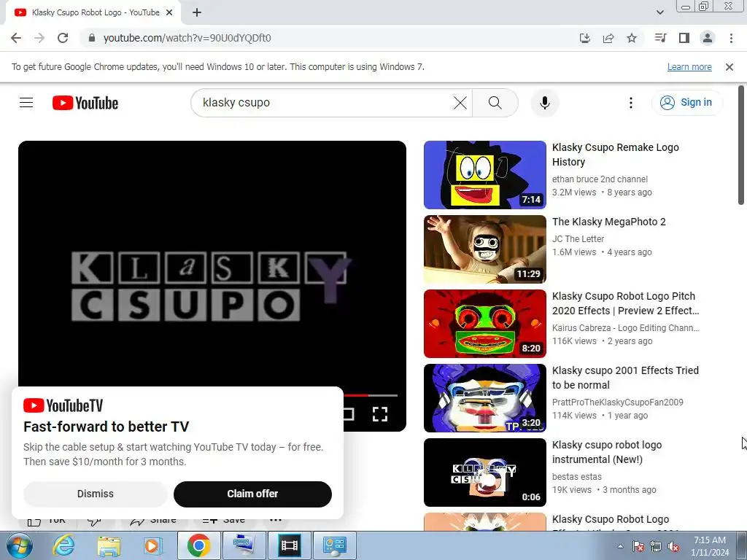This screenshot has width=747, height=560.
Task: Open Windows Explorer folder in taskbar
Action: [109, 545]
